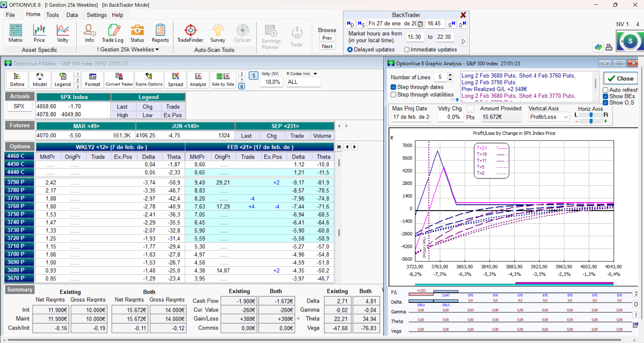
Task: Toggle Step through dates checkbox
Action: 393,87
